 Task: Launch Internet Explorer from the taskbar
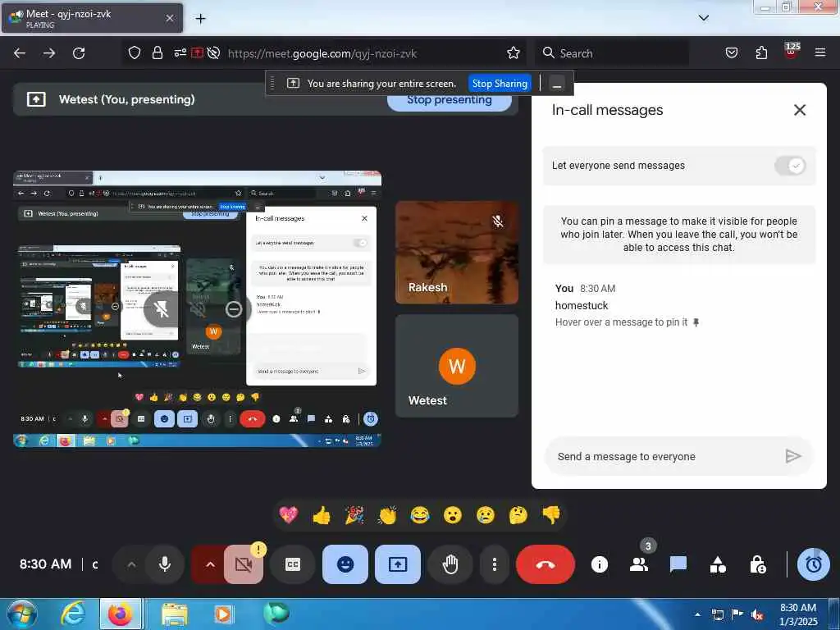pos(72,614)
